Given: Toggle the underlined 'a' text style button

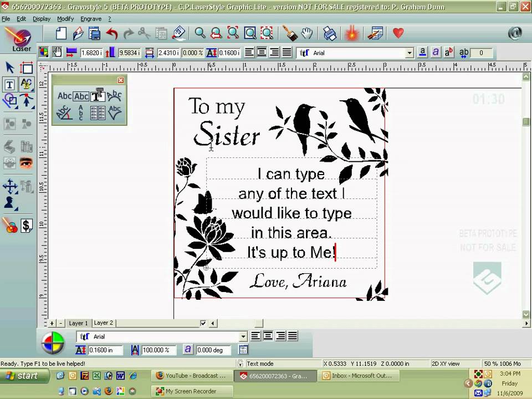Looking at the screenshot, I should click(422, 52).
